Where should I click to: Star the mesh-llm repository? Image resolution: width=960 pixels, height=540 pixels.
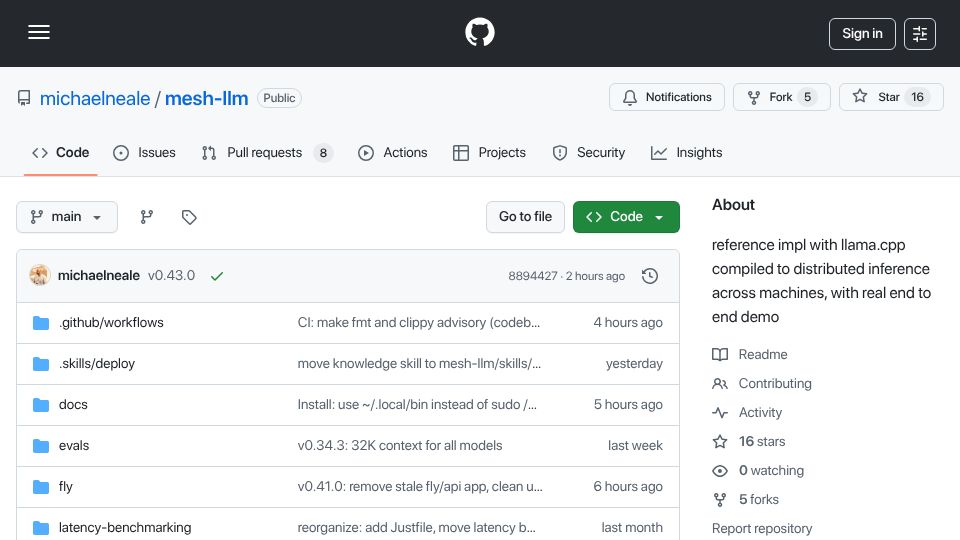click(891, 97)
